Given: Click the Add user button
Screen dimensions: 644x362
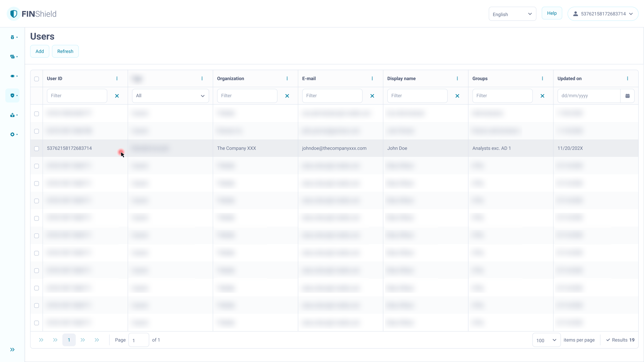Looking at the screenshot, I should 40,51.
